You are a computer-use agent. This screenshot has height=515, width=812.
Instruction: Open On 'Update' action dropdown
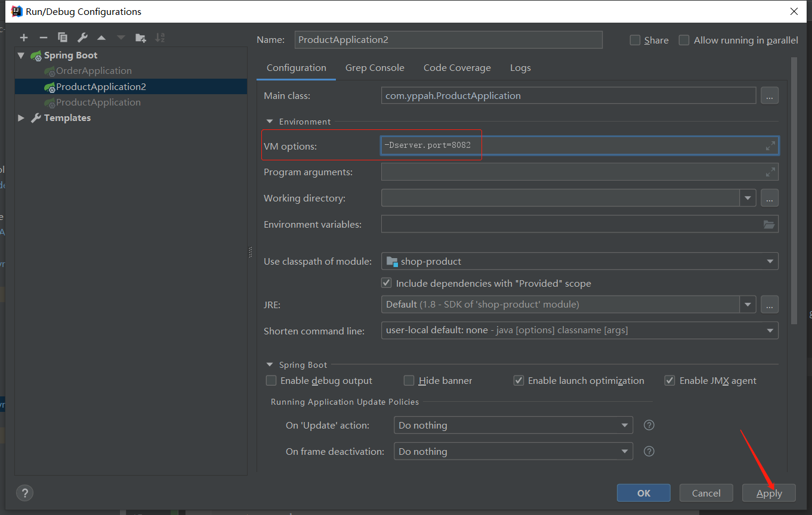[x=513, y=425]
